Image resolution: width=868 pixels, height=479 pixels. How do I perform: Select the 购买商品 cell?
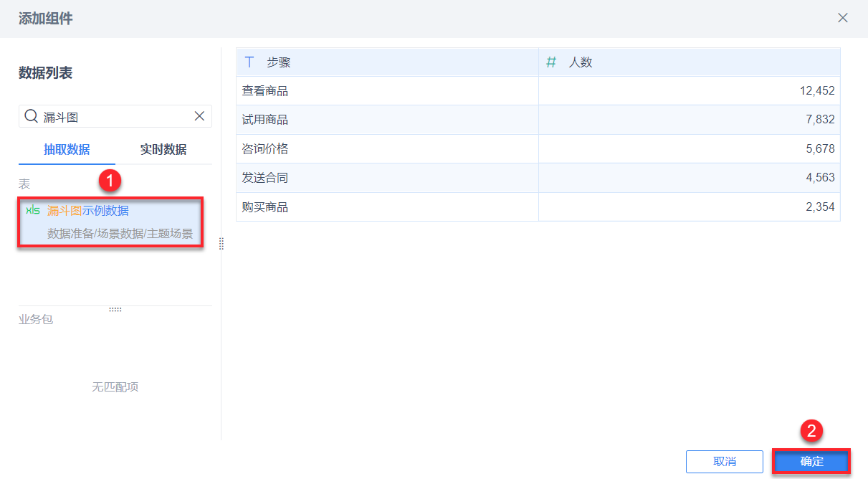click(387, 207)
